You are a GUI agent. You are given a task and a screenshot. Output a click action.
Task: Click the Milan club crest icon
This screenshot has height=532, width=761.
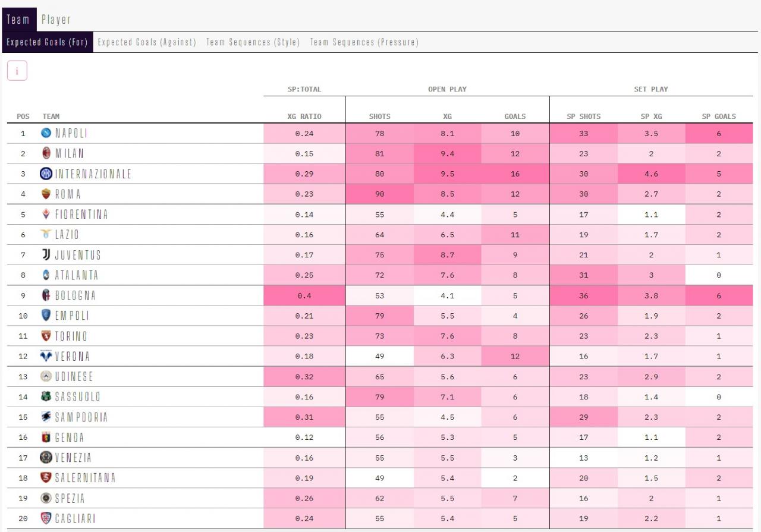click(x=46, y=153)
